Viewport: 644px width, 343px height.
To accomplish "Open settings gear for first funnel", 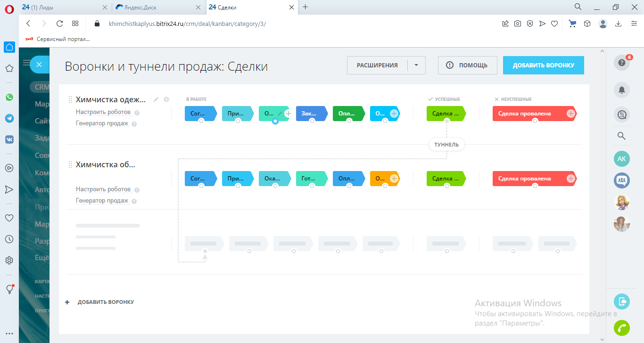I will [x=166, y=99].
